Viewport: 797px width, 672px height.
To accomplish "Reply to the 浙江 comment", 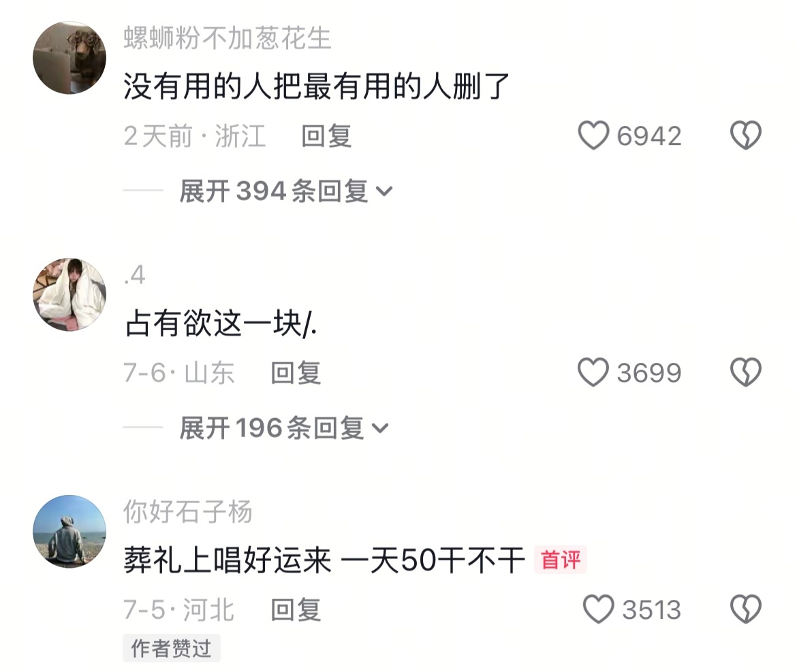I will 326,136.
